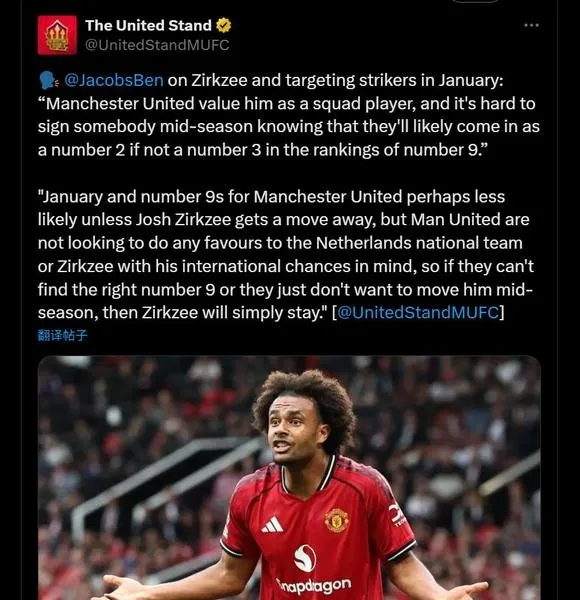Click the Manchester United crest on jersey

(x=336, y=520)
